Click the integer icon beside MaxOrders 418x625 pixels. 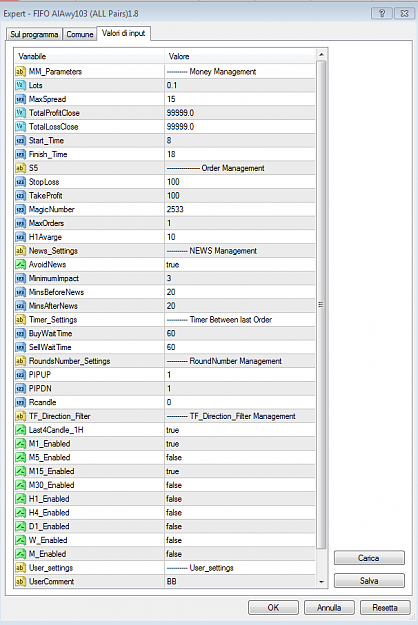20,223
